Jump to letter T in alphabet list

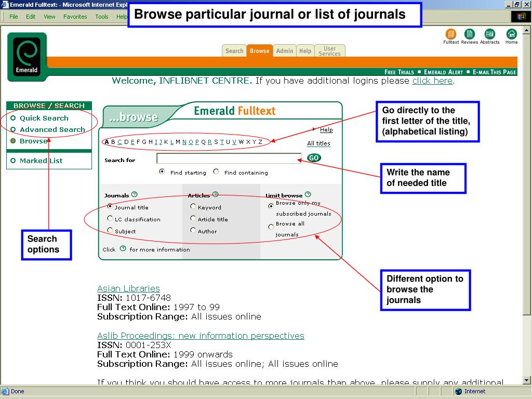tap(221, 142)
